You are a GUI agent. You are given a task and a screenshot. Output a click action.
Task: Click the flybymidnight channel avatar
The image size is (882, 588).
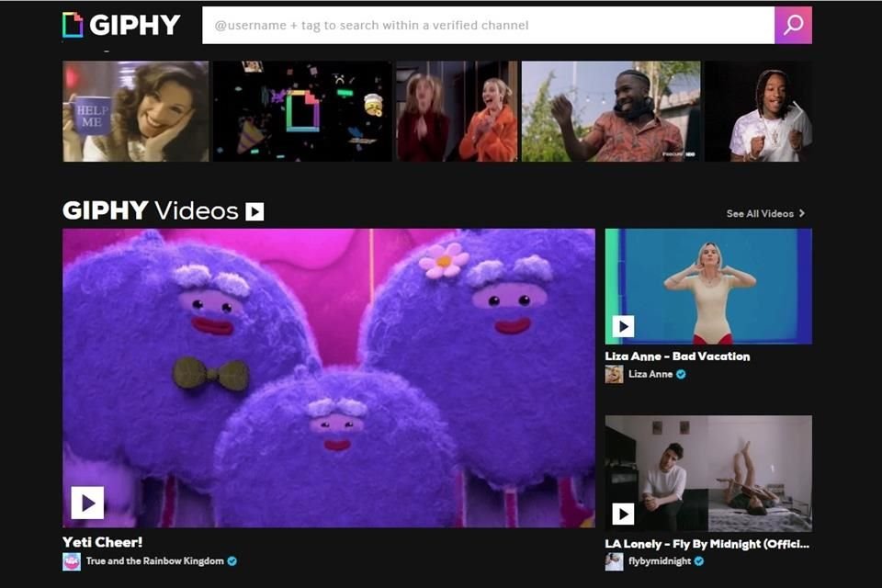click(613, 560)
